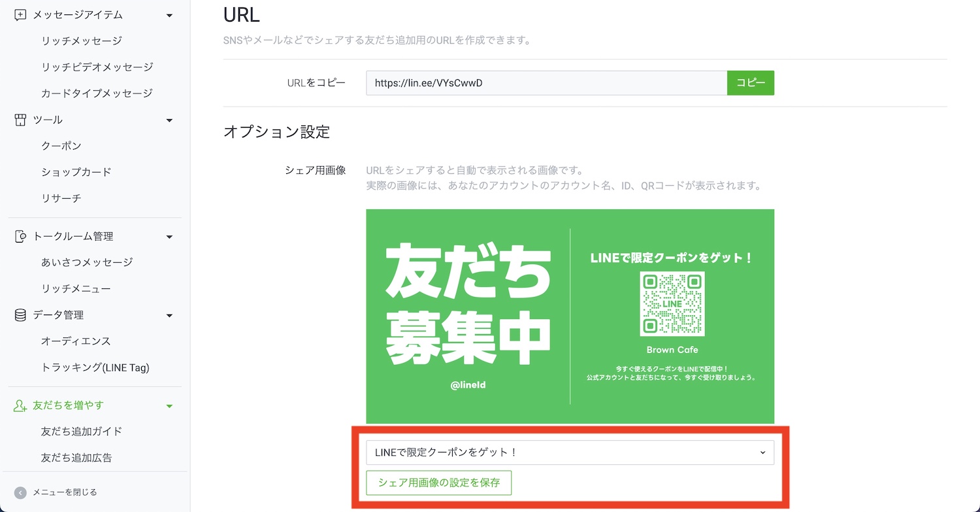The image size is (980, 512).
Task: Click the シェア用画像 label
Action: [315, 170]
